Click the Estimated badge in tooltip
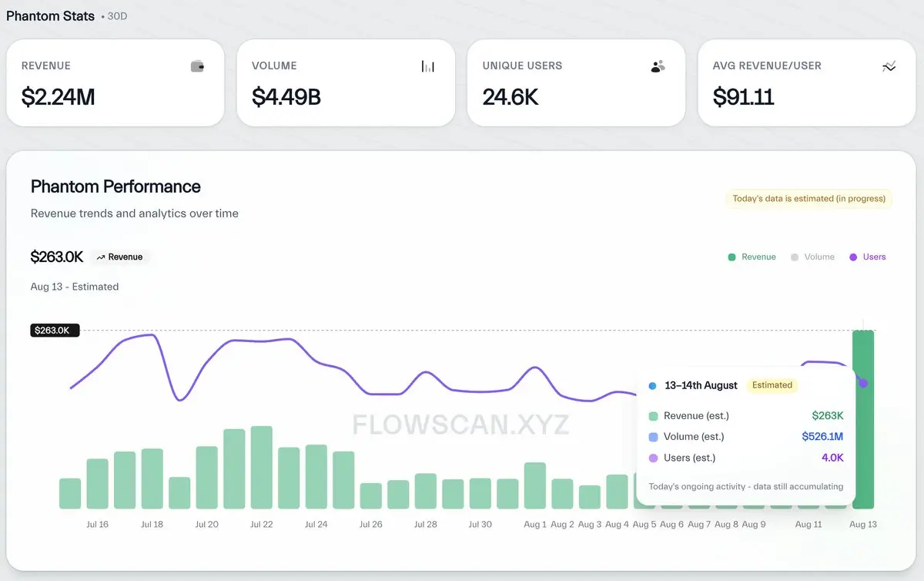The width and height of the screenshot is (924, 581). (772, 385)
